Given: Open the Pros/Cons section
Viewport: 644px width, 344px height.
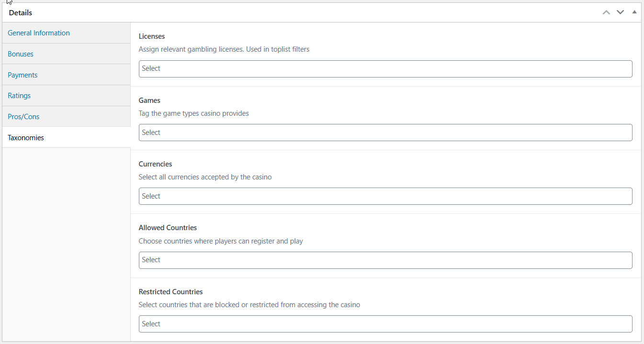Looking at the screenshot, I should [x=23, y=116].
